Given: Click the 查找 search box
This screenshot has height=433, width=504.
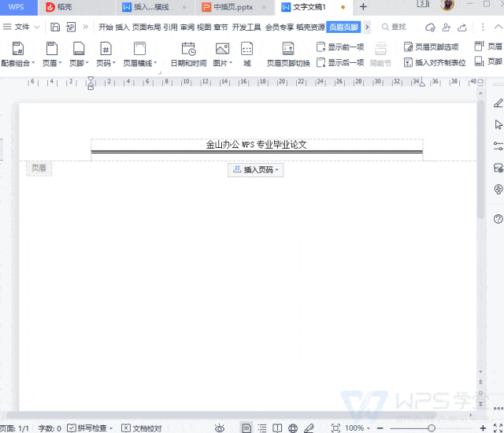Looking at the screenshot, I should (394, 27).
